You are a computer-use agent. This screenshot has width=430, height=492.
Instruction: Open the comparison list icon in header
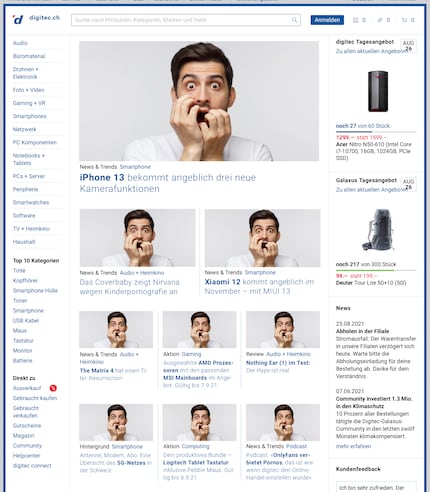(356, 20)
